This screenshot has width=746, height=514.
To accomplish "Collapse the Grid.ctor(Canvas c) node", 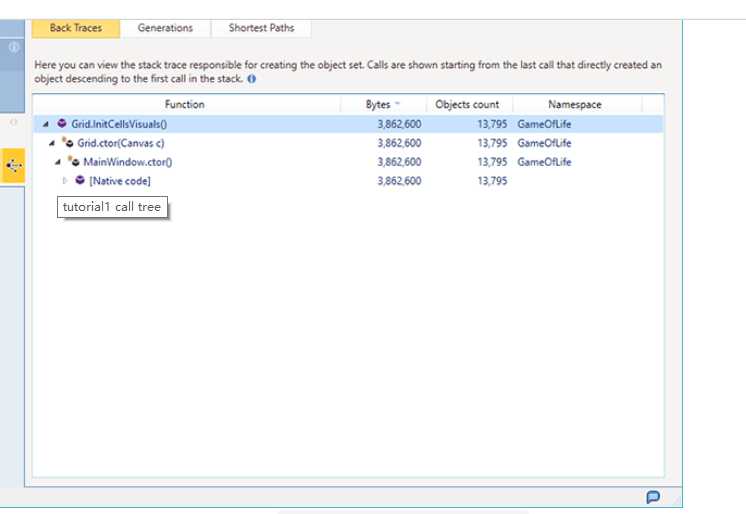I will pos(52,143).
